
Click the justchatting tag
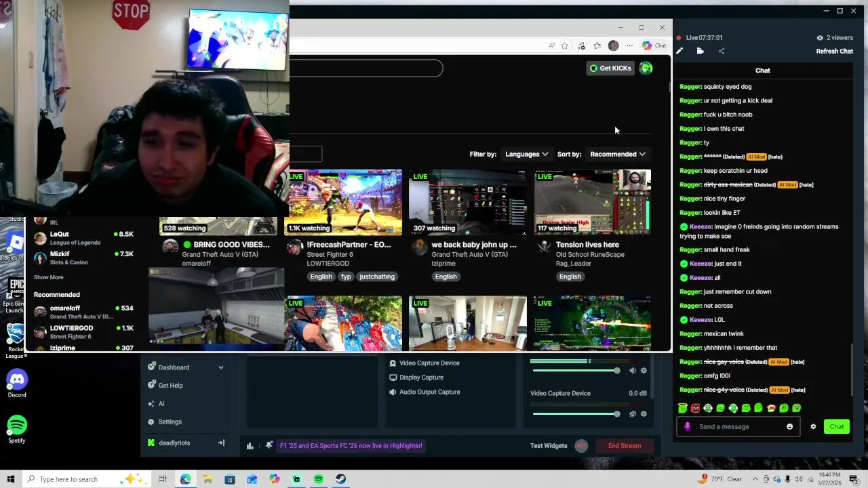[377, 277]
